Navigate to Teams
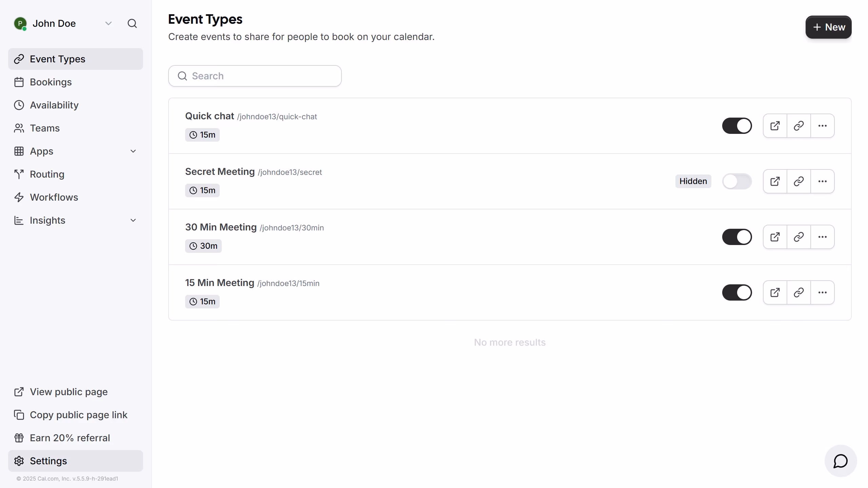Viewport: 868px width, 488px height. click(x=76, y=128)
